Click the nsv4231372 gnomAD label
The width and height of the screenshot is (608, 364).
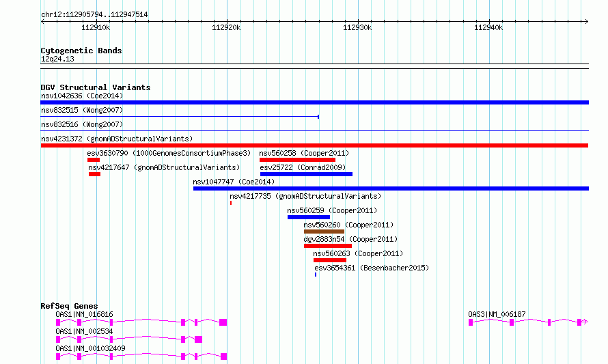[x=117, y=139]
